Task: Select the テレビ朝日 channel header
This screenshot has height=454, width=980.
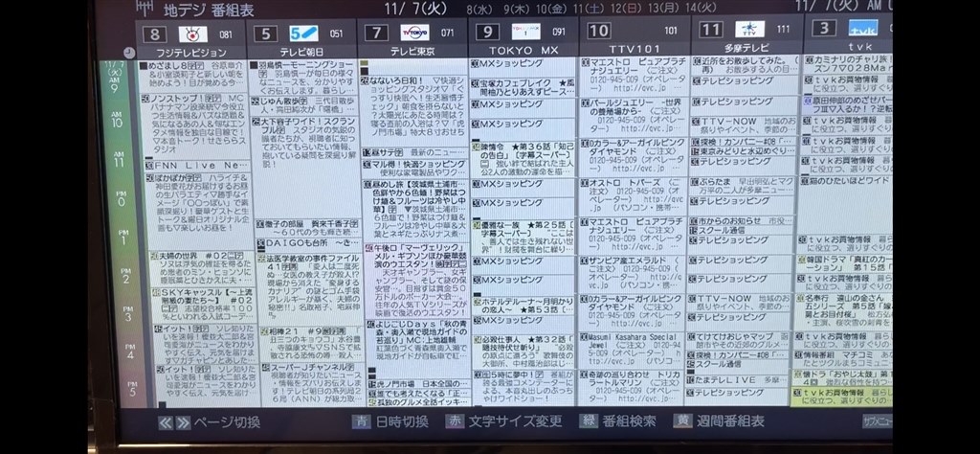Action: coord(301,52)
